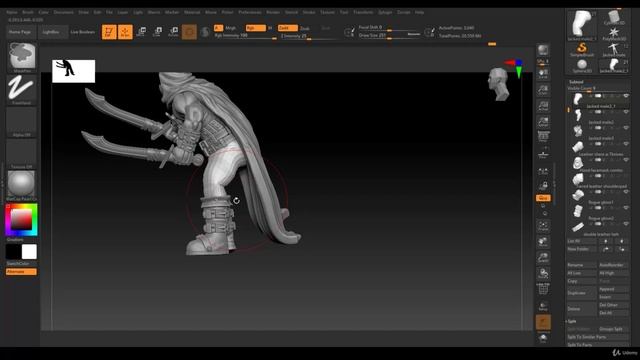Click the Z Intensity slider
The height and width of the screenshot is (360, 640).
pyautogui.click(x=309, y=36)
